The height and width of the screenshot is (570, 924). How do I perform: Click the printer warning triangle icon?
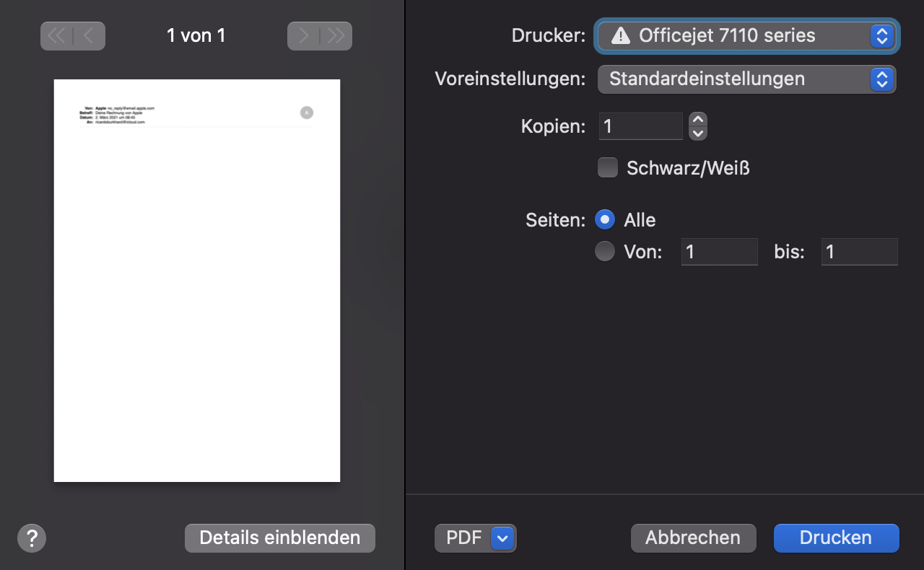tap(620, 35)
